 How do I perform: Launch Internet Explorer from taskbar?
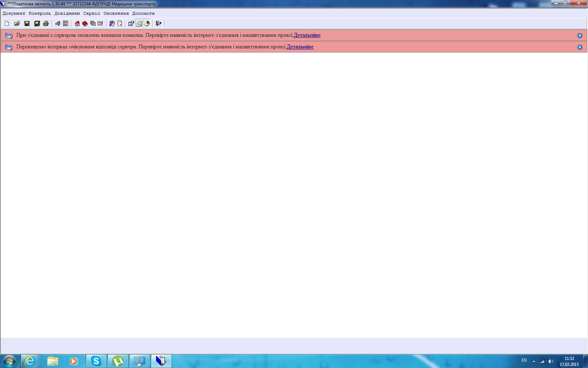click(x=30, y=361)
